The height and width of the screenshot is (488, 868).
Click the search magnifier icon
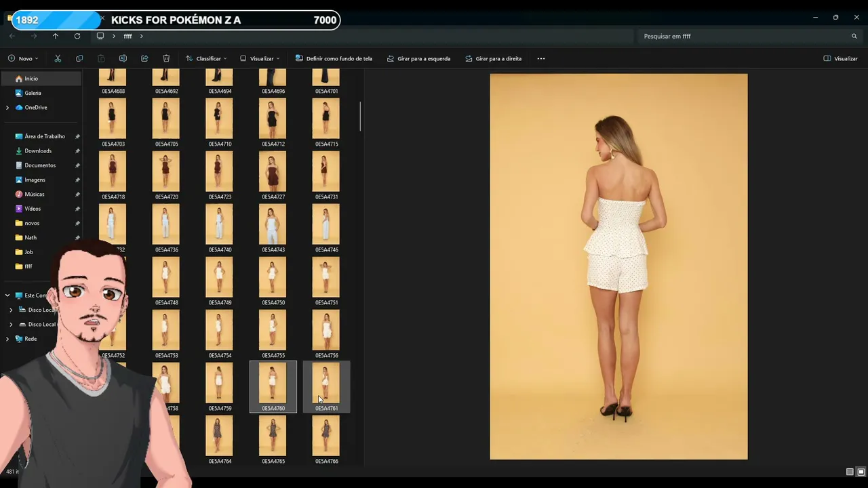pyautogui.click(x=854, y=36)
